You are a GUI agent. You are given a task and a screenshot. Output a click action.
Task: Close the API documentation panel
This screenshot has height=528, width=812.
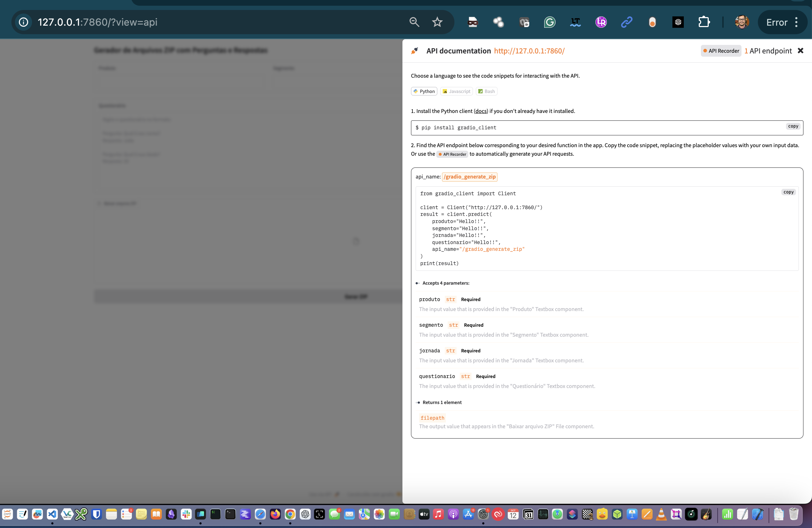click(800, 51)
